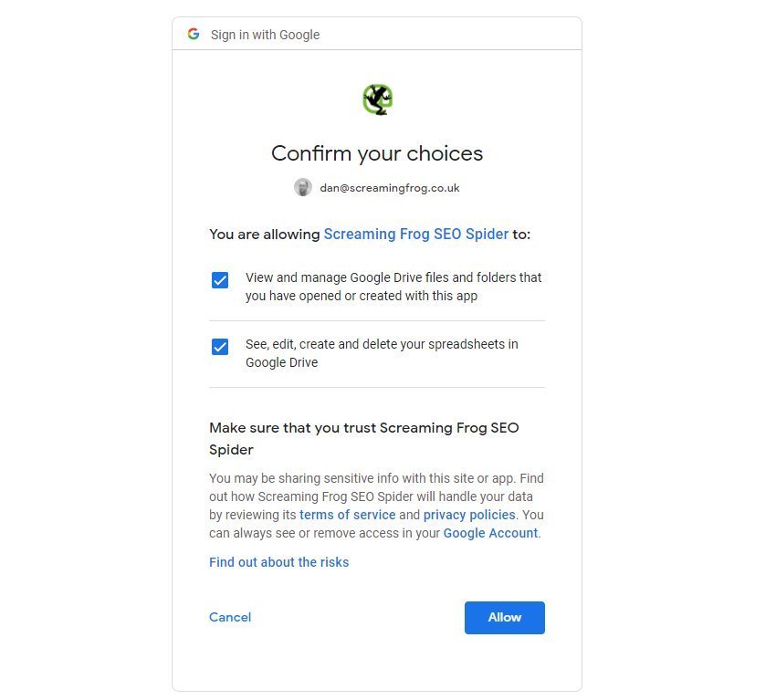
Task: Uncheck the spreadsheets permission checkbox
Action: click(220, 347)
